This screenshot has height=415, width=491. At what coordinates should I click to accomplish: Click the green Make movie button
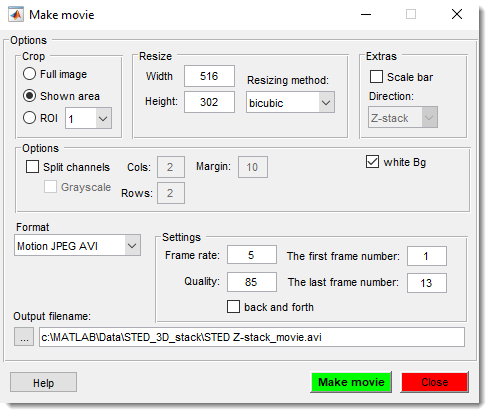351,382
